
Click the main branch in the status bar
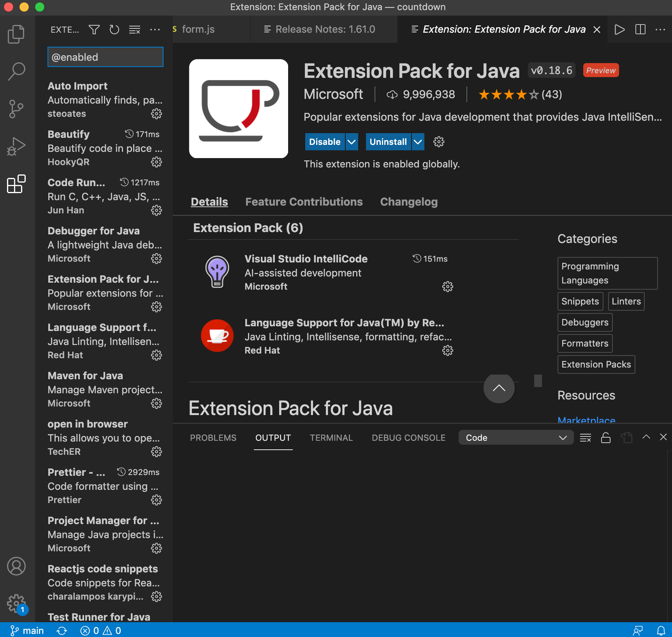coord(27,630)
